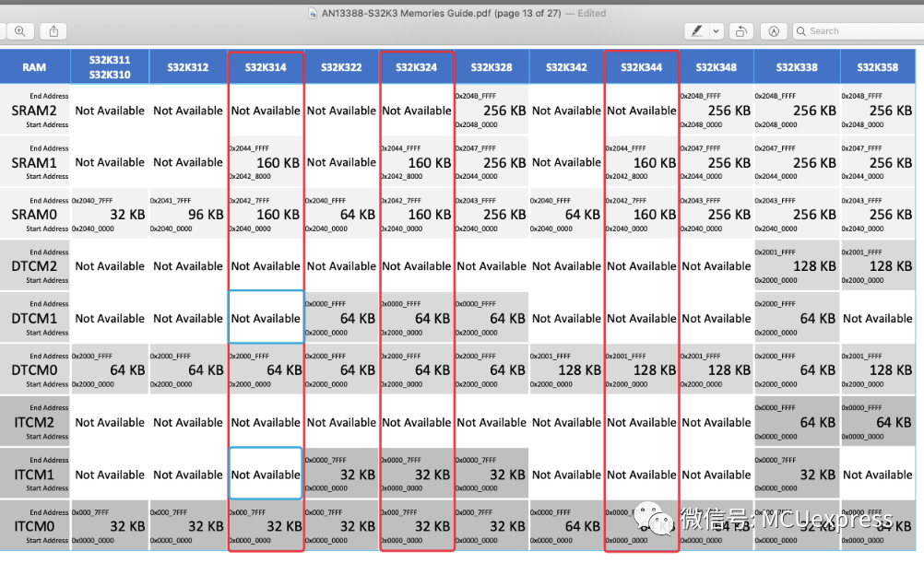
Task: Click the blue-outlined DTCM1 S32K314 cell
Action: pos(266,317)
